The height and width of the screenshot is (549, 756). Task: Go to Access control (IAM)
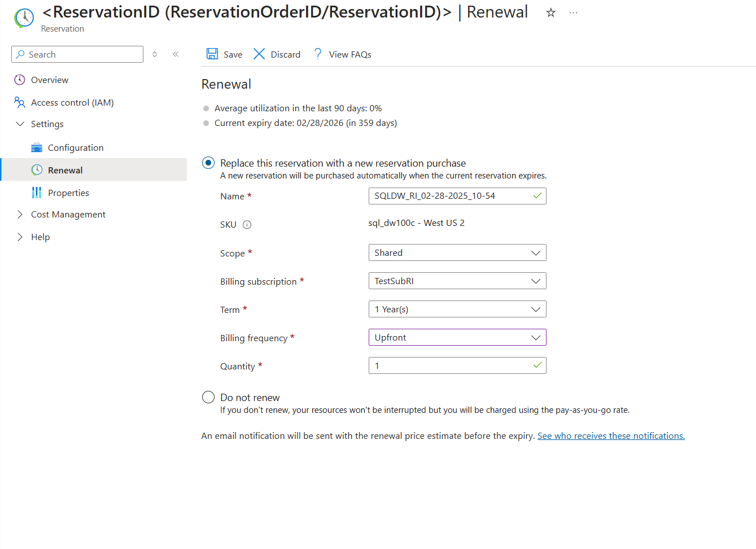(x=72, y=103)
